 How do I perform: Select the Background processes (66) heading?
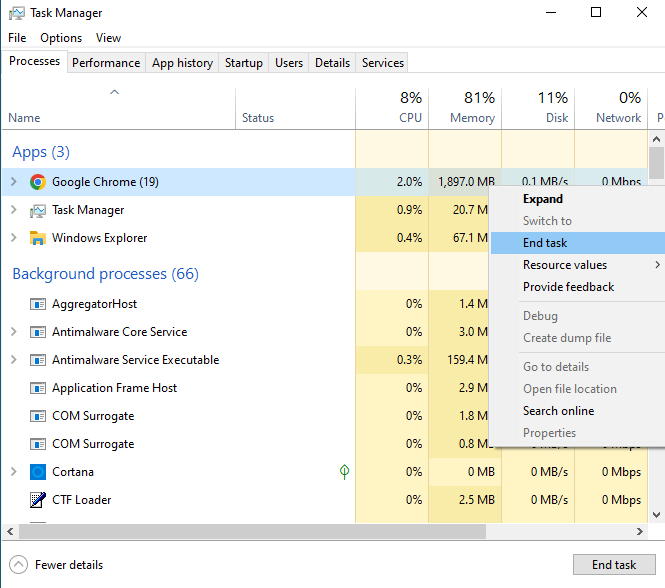[106, 274]
